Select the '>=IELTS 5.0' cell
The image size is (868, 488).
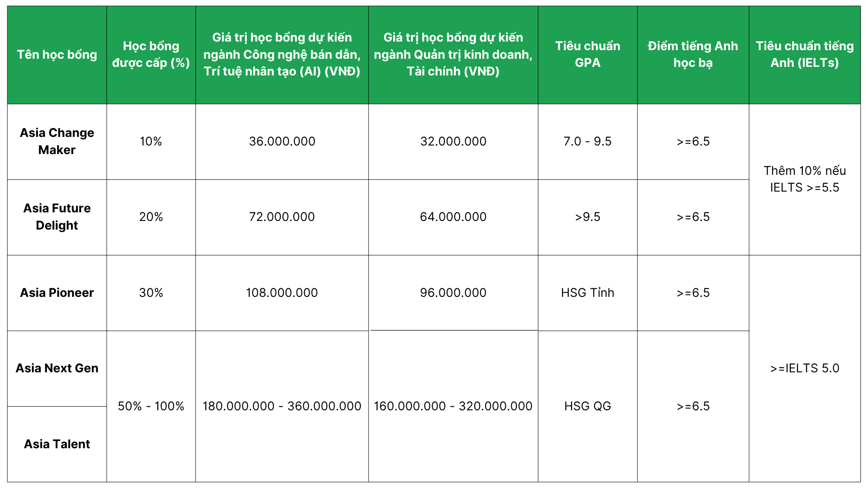pyautogui.click(x=805, y=368)
